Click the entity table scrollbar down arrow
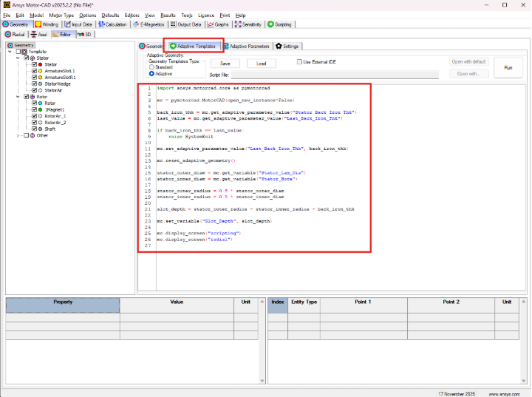The image size is (532, 397). pyautogui.click(x=524, y=381)
